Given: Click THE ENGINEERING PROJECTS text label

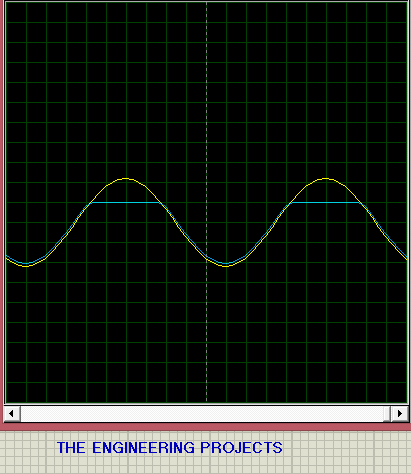Looking at the screenshot, I should tap(170, 448).
